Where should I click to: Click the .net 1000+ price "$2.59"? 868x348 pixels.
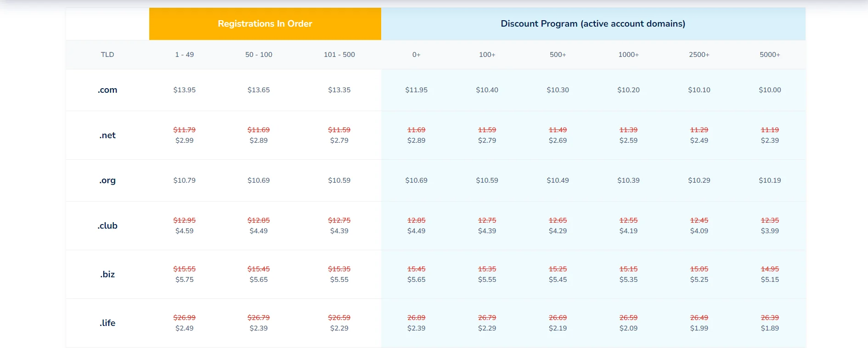click(x=629, y=140)
